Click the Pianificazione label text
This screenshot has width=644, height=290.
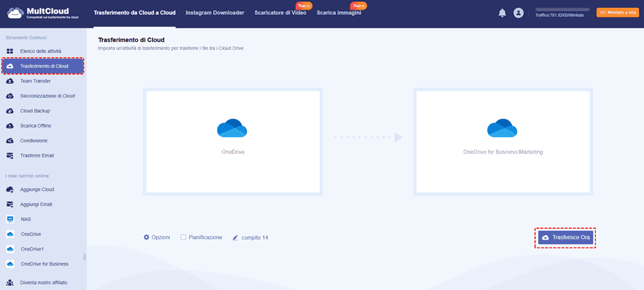coord(205,237)
